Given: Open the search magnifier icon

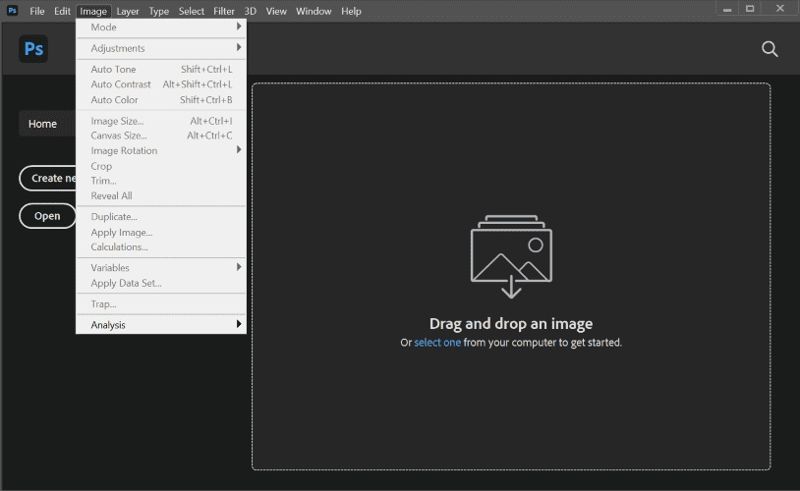Looking at the screenshot, I should [x=769, y=49].
